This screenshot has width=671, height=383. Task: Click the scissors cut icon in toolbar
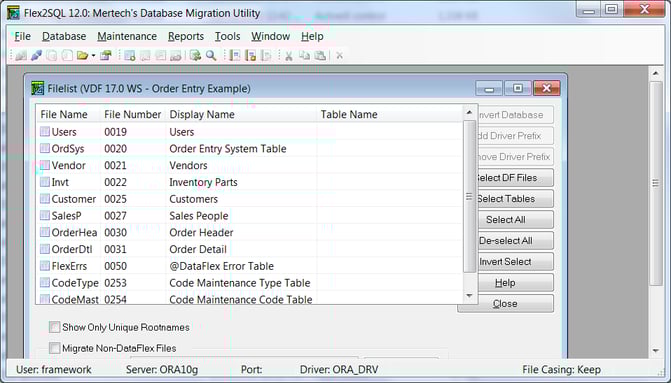(x=289, y=56)
